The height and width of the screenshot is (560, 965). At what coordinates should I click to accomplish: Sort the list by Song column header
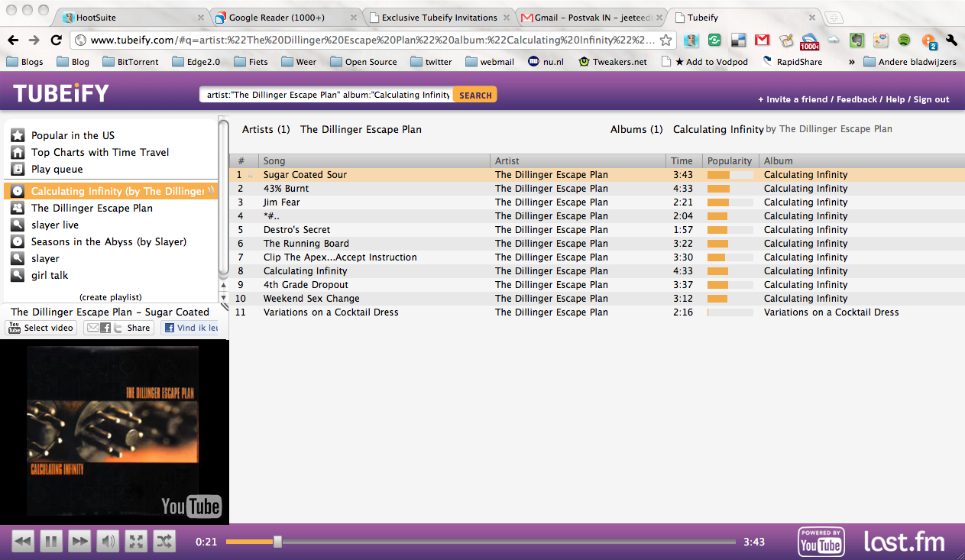pos(374,160)
